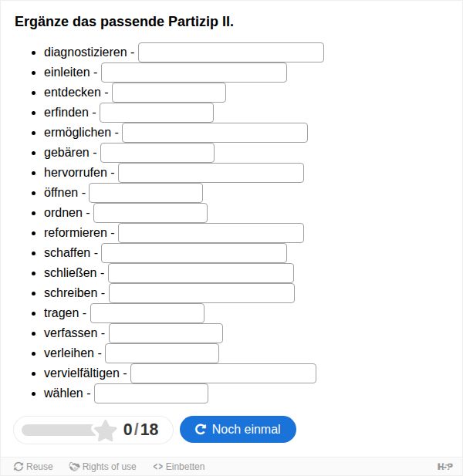Click the input field after hervorrufen
The width and height of the screenshot is (463, 476).
click(x=211, y=173)
